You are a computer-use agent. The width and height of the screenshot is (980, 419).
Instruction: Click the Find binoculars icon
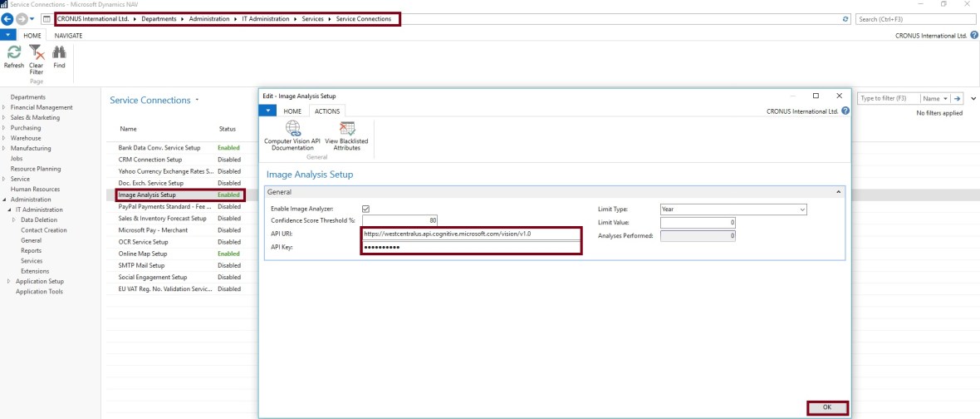click(59, 52)
